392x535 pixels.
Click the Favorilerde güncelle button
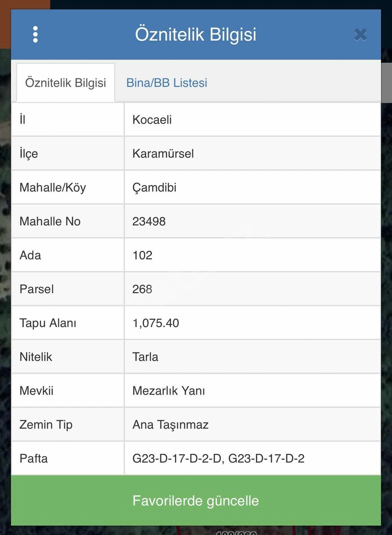196,500
